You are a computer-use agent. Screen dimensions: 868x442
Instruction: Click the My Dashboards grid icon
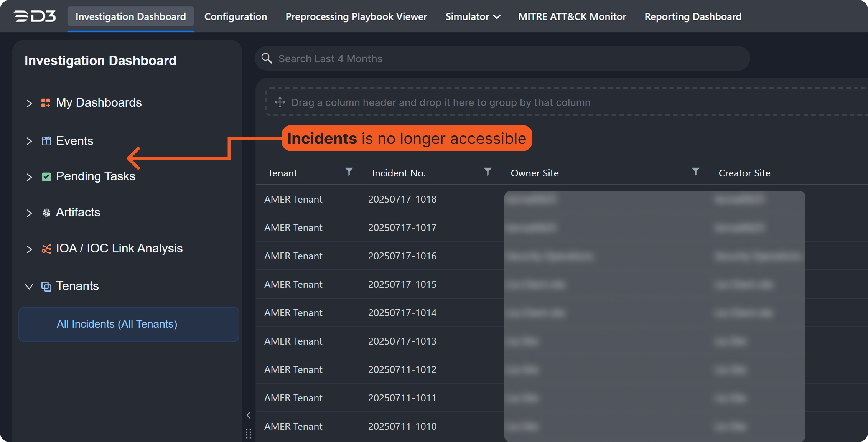click(x=46, y=103)
